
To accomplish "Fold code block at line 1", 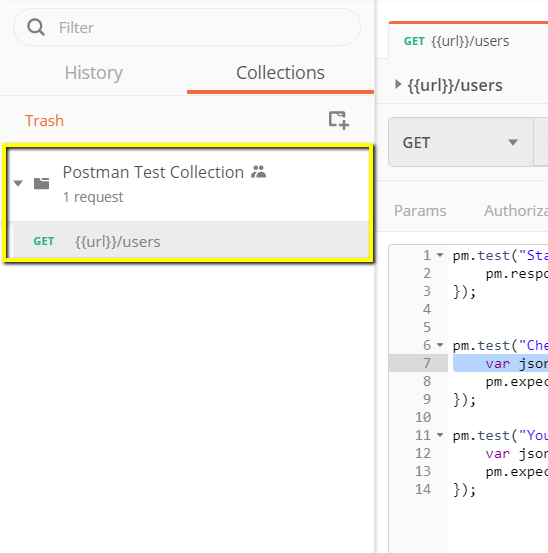I will tap(440, 255).
